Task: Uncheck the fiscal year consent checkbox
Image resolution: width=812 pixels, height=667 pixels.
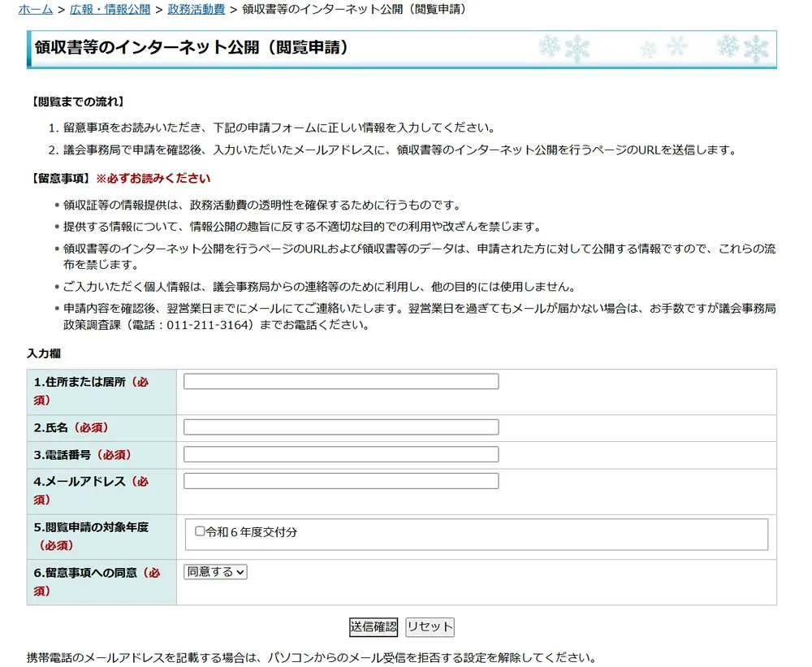Action: click(199, 531)
